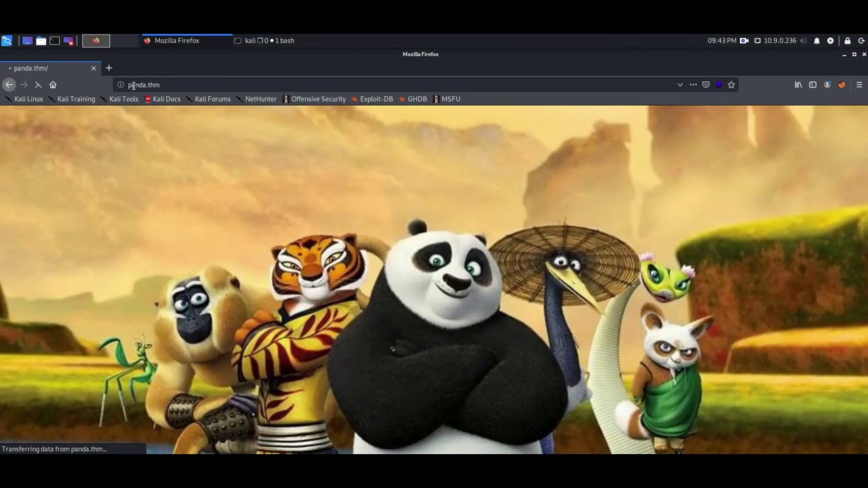Click the log out icon in panel

click(861, 41)
